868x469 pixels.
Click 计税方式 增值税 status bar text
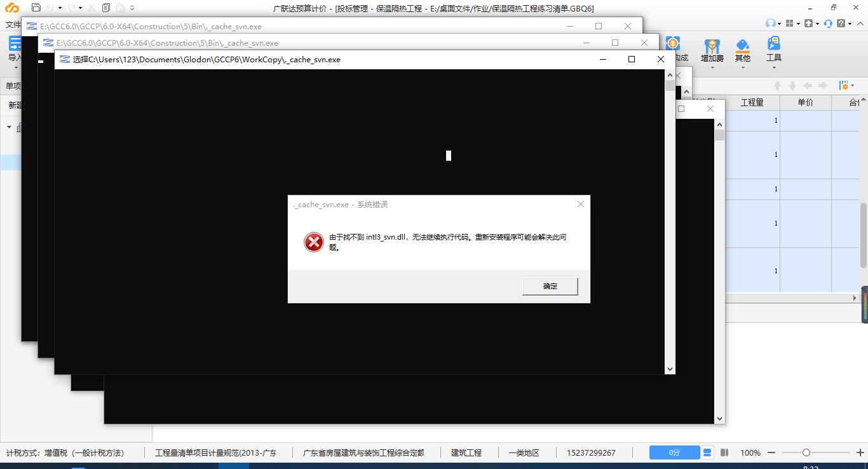click(x=65, y=453)
